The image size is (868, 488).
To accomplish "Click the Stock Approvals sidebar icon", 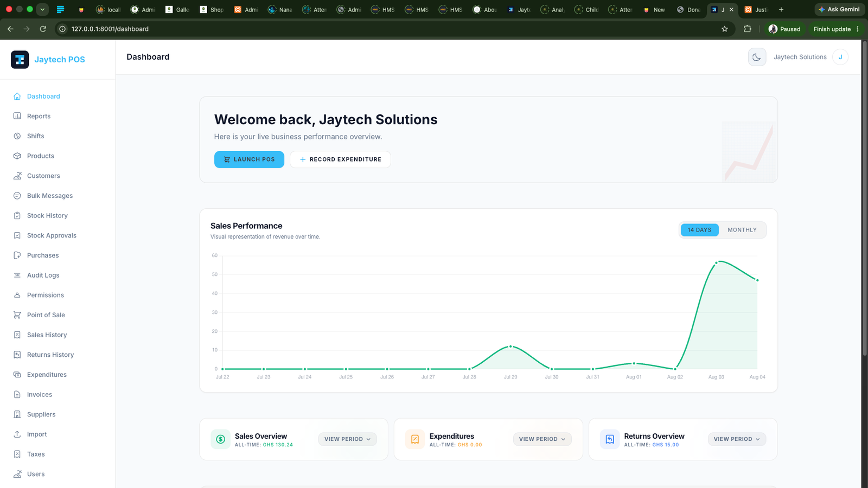I will coord(17,235).
